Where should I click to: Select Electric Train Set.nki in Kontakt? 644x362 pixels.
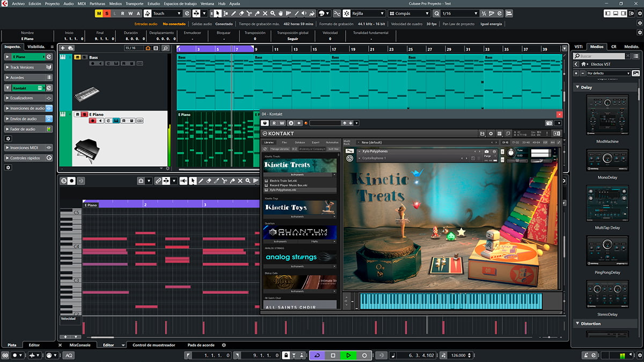(299, 181)
